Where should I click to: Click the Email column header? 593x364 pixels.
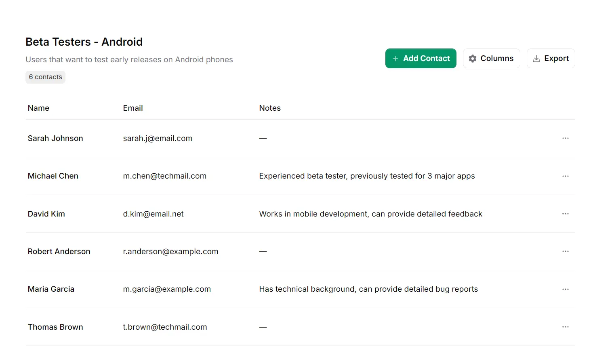click(132, 108)
